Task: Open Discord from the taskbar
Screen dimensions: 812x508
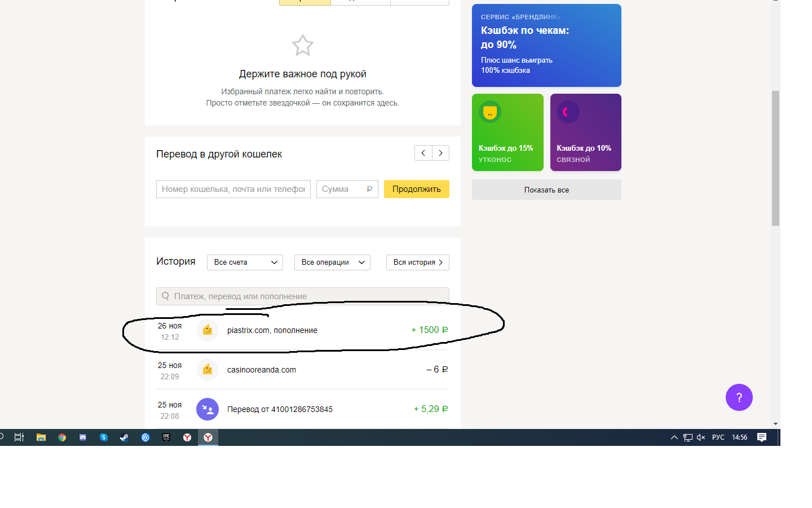Action: 83,437
